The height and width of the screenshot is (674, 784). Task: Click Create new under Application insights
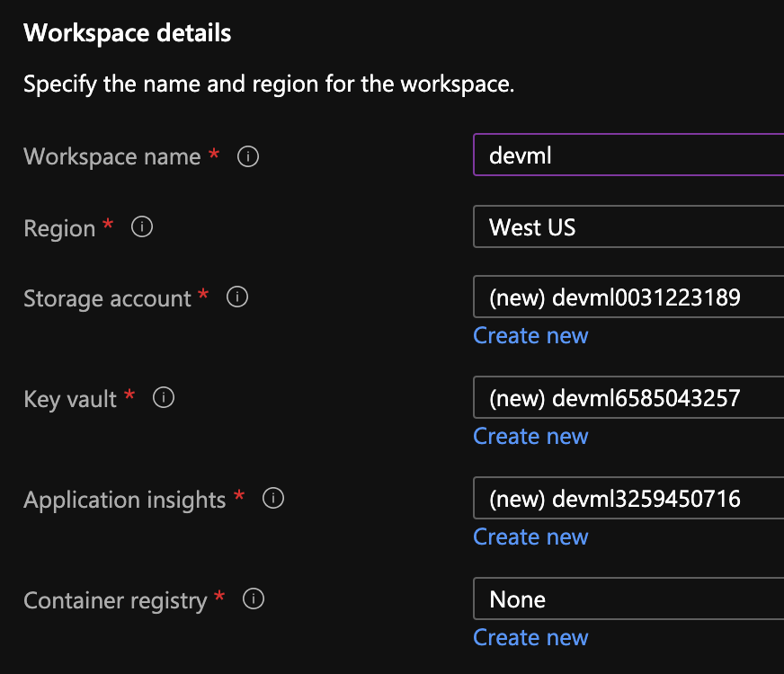click(x=530, y=537)
